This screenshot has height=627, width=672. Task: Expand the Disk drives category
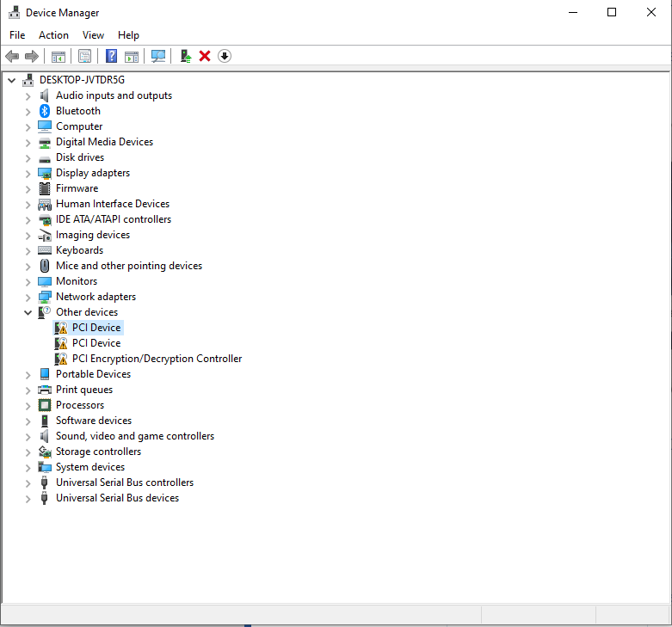(x=28, y=158)
